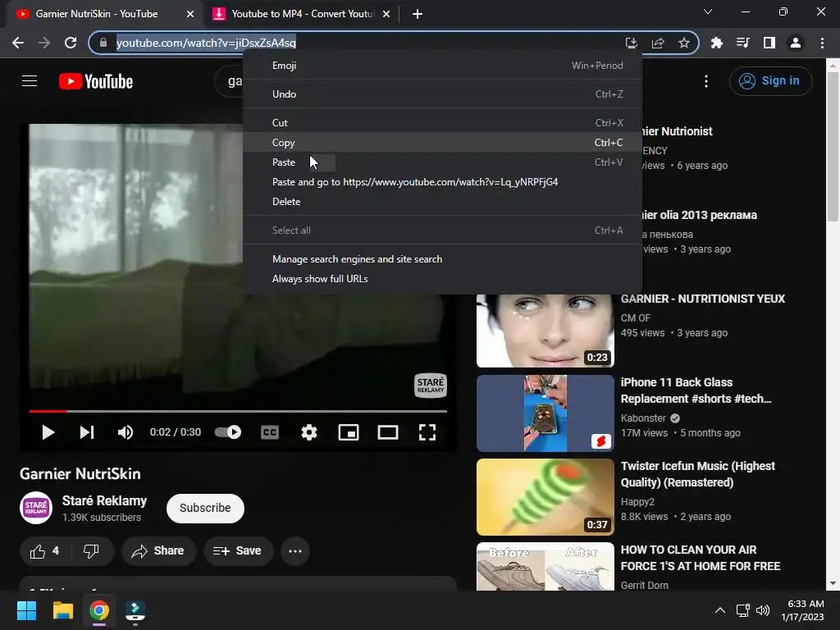Skip to the next video
This screenshot has width=840, height=630.
point(87,432)
